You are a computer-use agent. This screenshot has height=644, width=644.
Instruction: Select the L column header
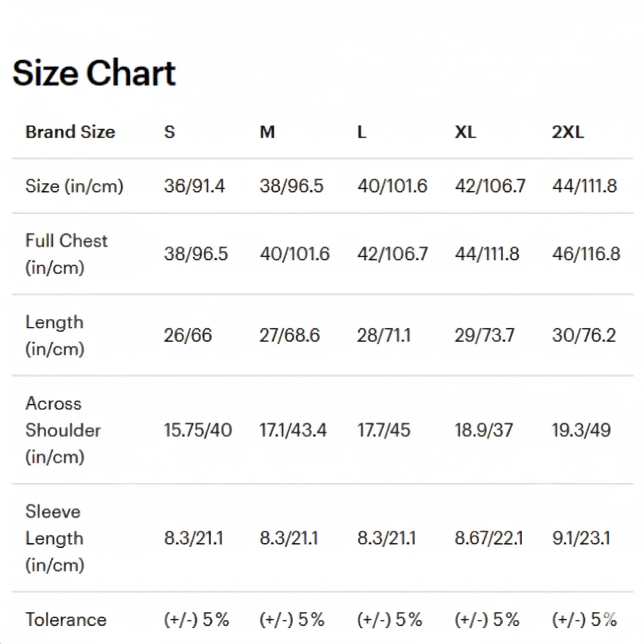tap(362, 132)
